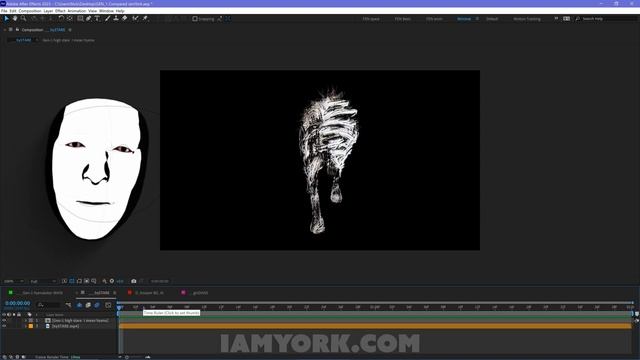Image resolution: width=640 pixels, height=360 pixels.
Task: Open the File menu
Action: pos(4,11)
